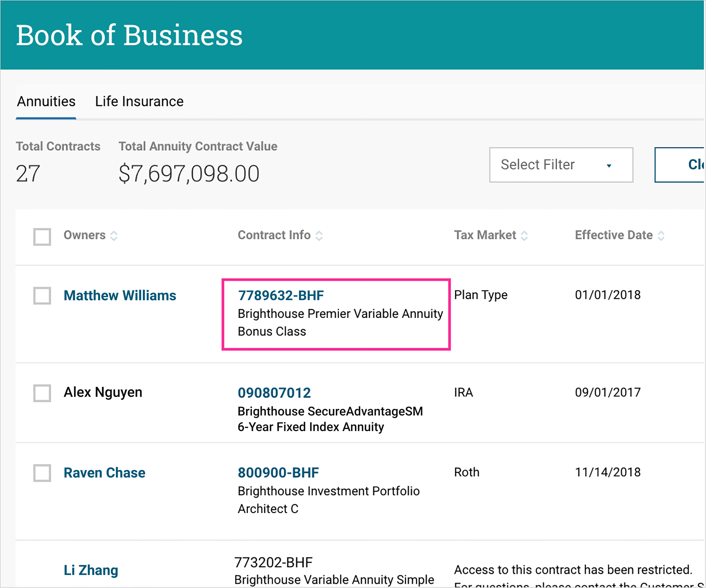Open contract 090807012

pyautogui.click(x=274, y=393)
